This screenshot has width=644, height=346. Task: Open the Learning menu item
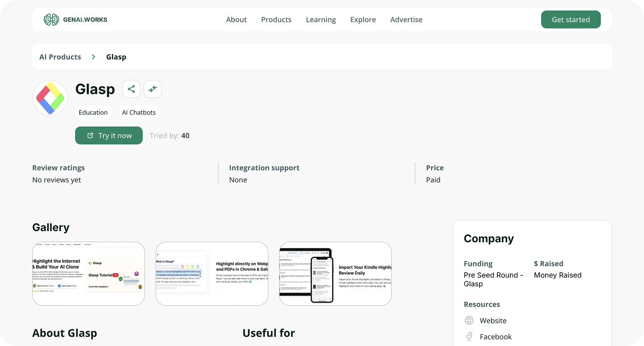(x=321, y=20)
